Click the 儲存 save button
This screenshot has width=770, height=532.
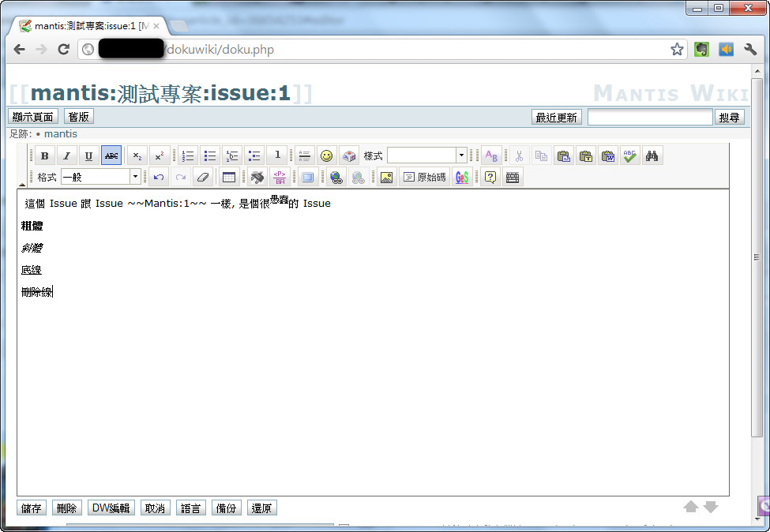point(32,508)
